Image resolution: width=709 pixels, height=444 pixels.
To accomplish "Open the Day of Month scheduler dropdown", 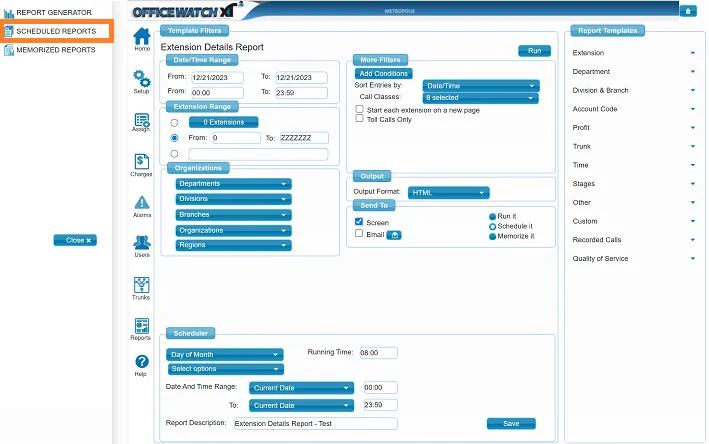I will tap(225, 354).
